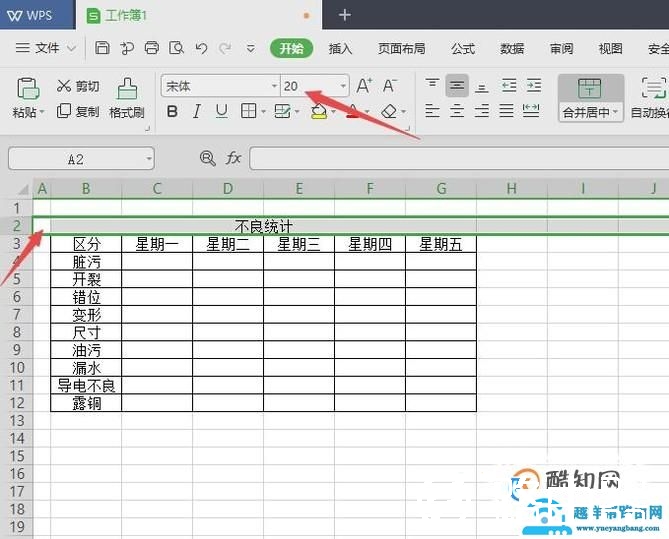Switch to the 插入 Insert tab
This screenshot has height=539, width=669.
point(340,49)
